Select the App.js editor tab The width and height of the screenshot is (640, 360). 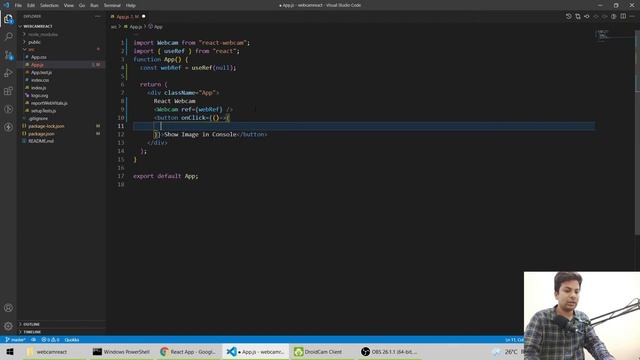pos(128,17)
